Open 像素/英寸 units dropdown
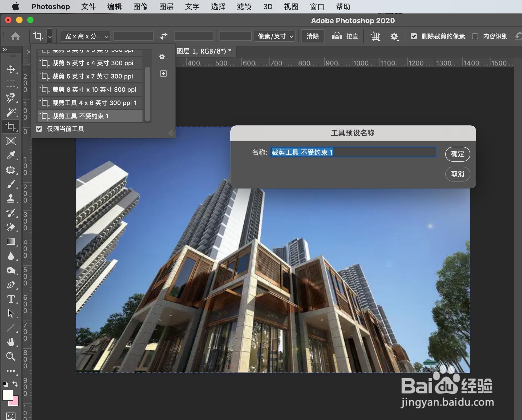The width and height of the screenshot is (522, 420). (x=275, y=36)
